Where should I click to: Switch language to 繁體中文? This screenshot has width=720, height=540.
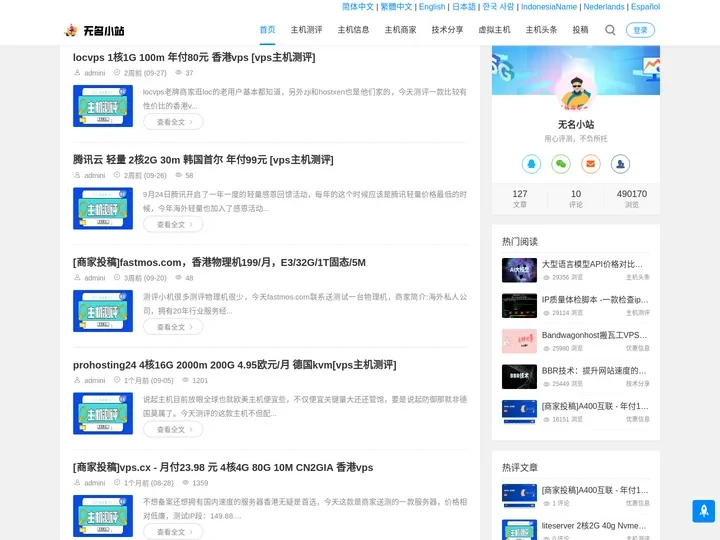click(x=396, y=6)
